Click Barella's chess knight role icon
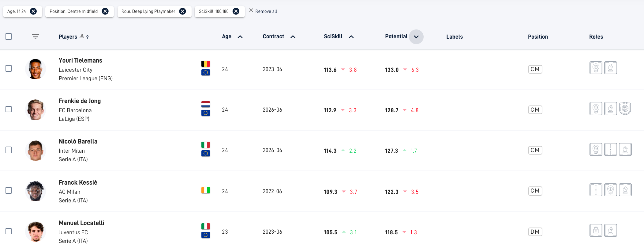This screenshot has width=644, height=249. click(625, 149)
